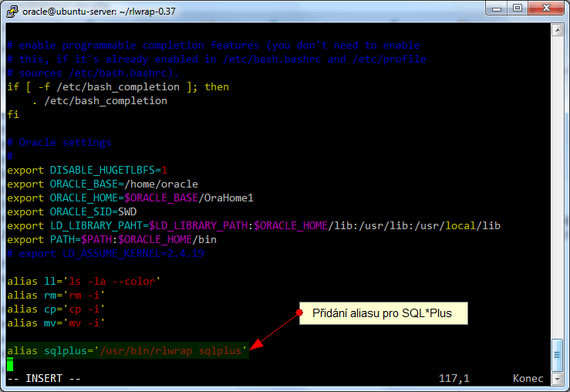
Task: Click the line 'alias rm='rm -i''
Action: [x=56, y=296]
